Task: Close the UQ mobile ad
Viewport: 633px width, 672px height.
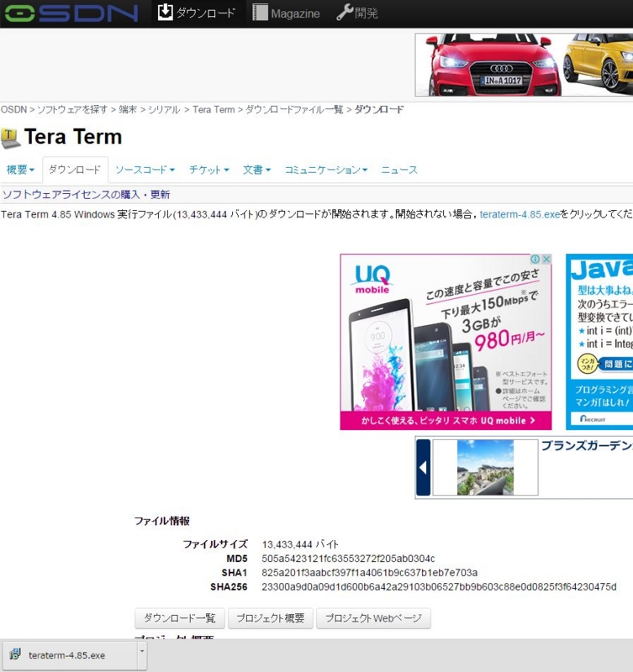Action: pos(546,259)
